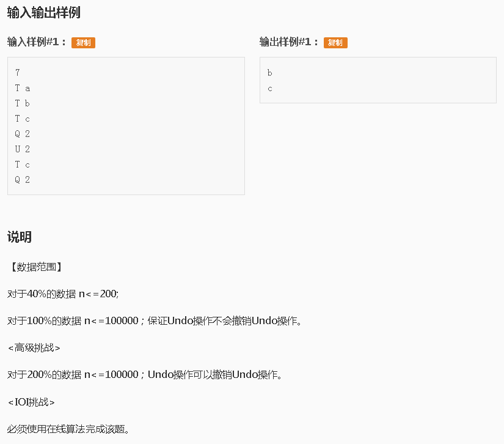Select input line 'T b'

pos(23,103)
